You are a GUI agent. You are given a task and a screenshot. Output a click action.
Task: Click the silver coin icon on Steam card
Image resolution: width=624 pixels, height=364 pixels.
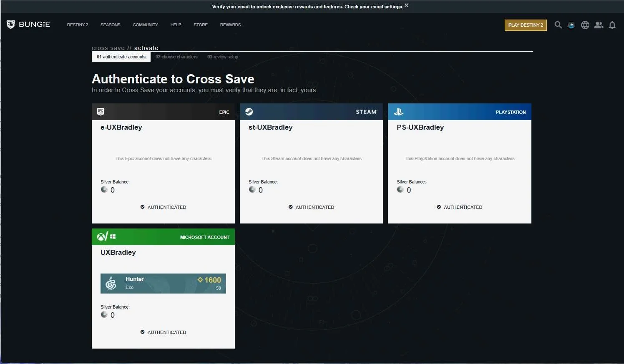coord(252,190)
